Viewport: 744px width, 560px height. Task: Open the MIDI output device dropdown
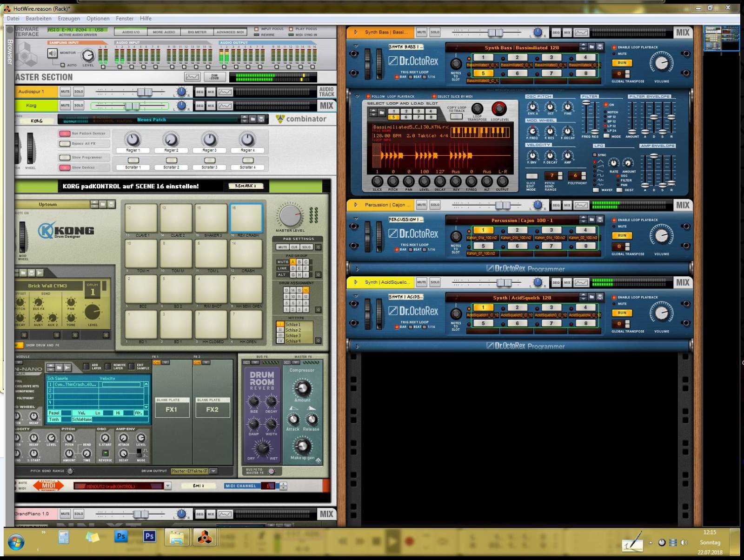(168, 486)
